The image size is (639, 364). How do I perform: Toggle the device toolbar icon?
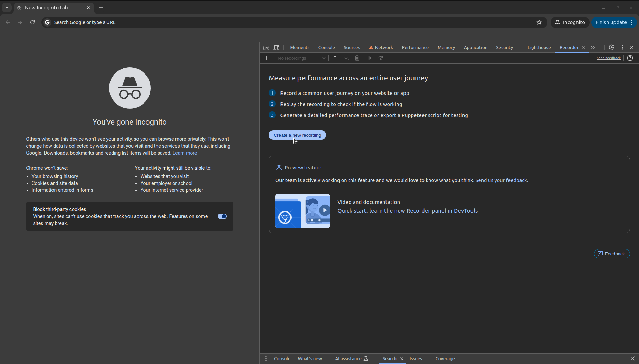[277, 47]
